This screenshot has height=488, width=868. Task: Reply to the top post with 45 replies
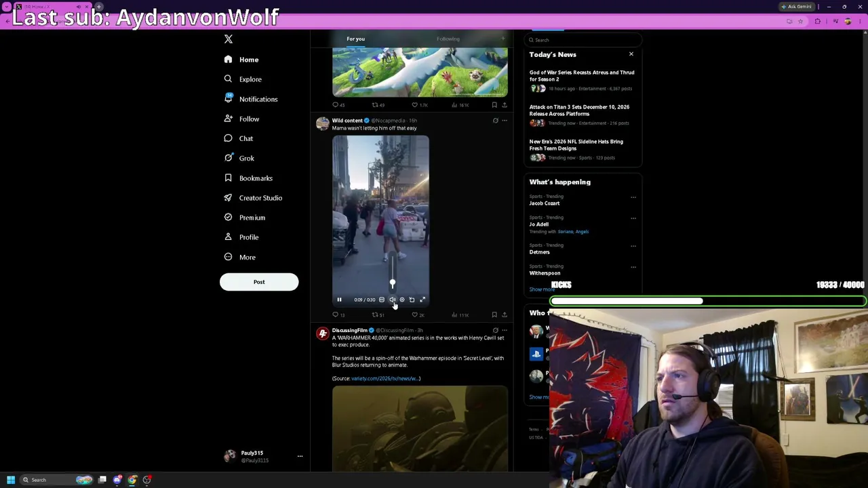338,105
